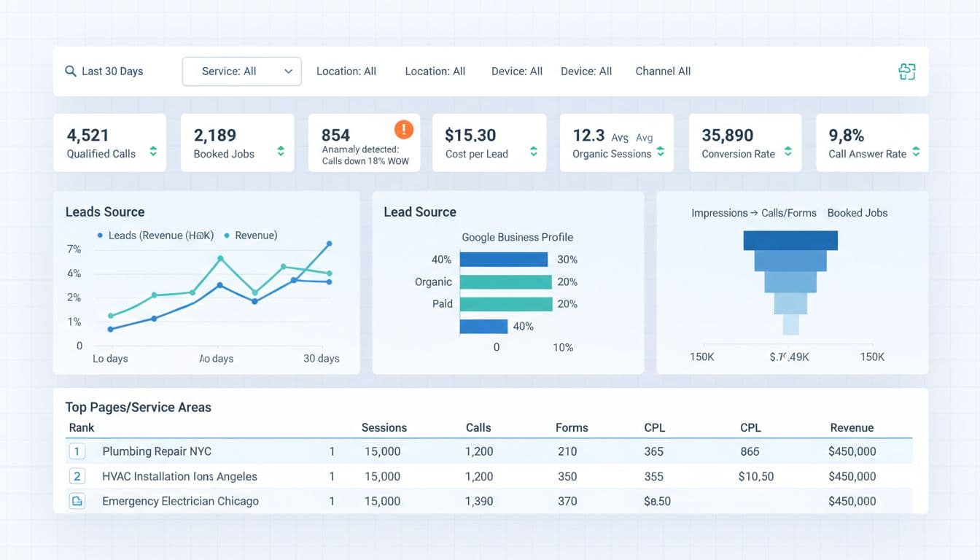
Task: Click the magnifier icon beside Last 30 Days
Action: tap(71, 71)
